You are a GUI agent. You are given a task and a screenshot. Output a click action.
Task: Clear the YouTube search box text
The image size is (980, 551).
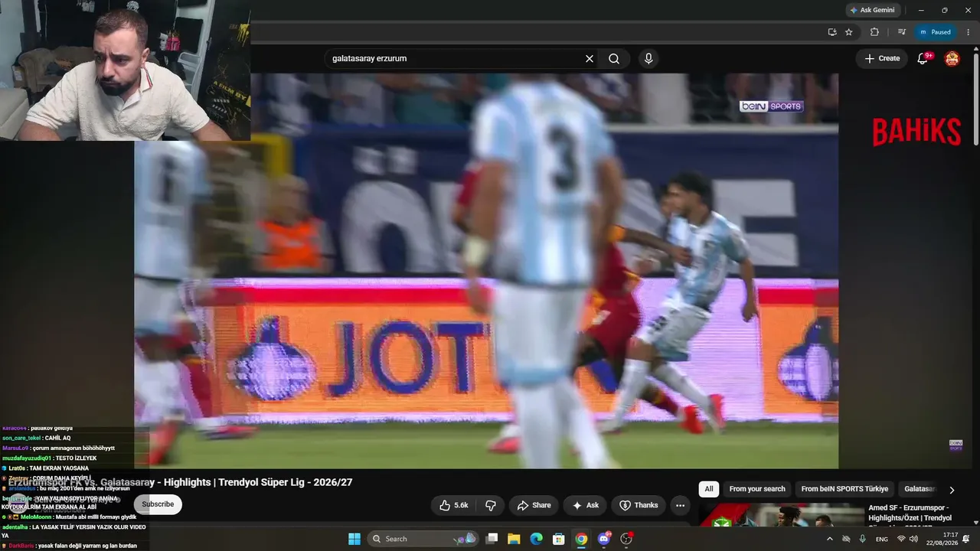pos(590,59)
